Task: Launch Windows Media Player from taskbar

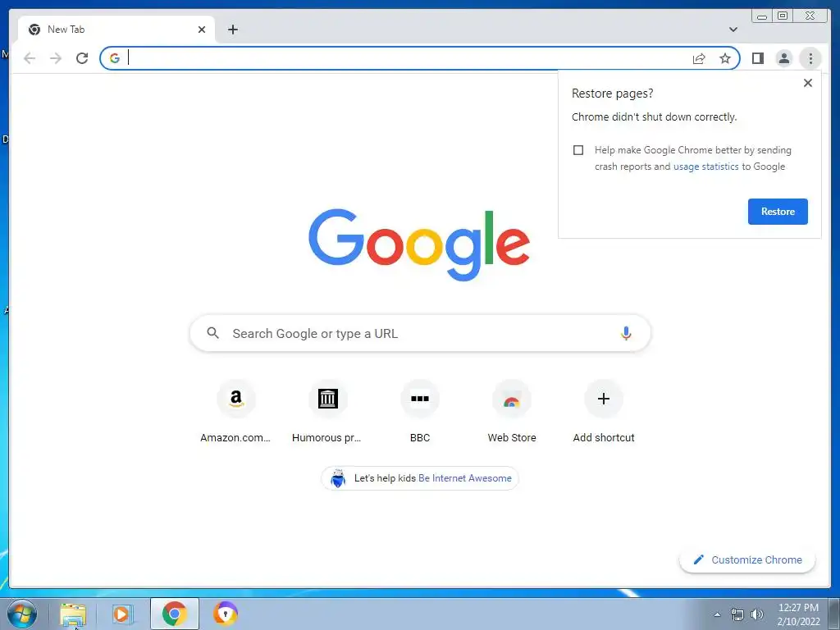Action: pyautogui.click(x=123, y=614)
